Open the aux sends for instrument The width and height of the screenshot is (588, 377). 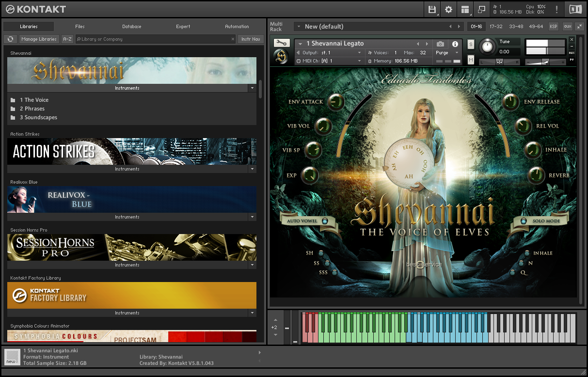point(572,53)
